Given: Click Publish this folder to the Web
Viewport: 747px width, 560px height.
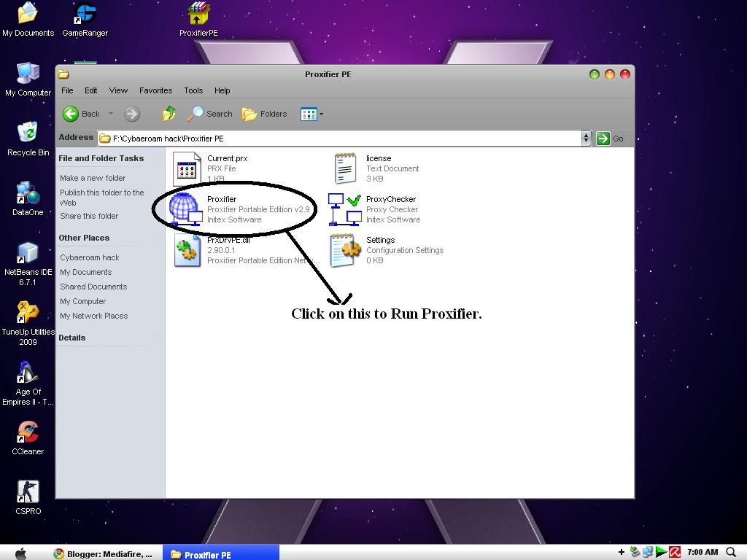Looking at the screenshot, I should 102,198.
